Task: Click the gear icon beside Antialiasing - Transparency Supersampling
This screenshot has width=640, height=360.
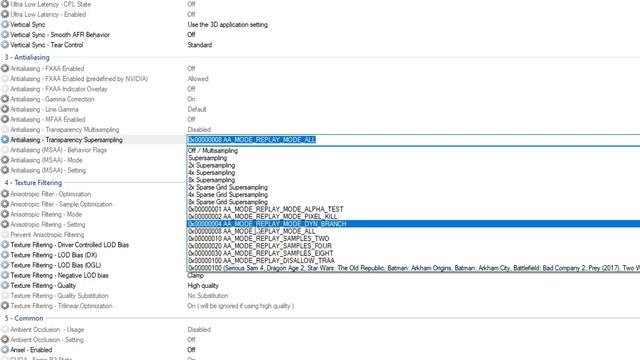Action: [5, 140]
